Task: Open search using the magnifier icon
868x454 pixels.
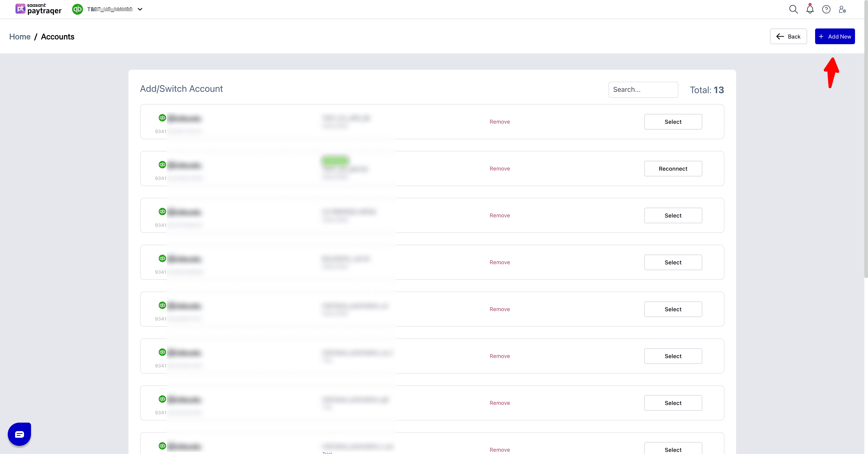Action: click(794, 9)
